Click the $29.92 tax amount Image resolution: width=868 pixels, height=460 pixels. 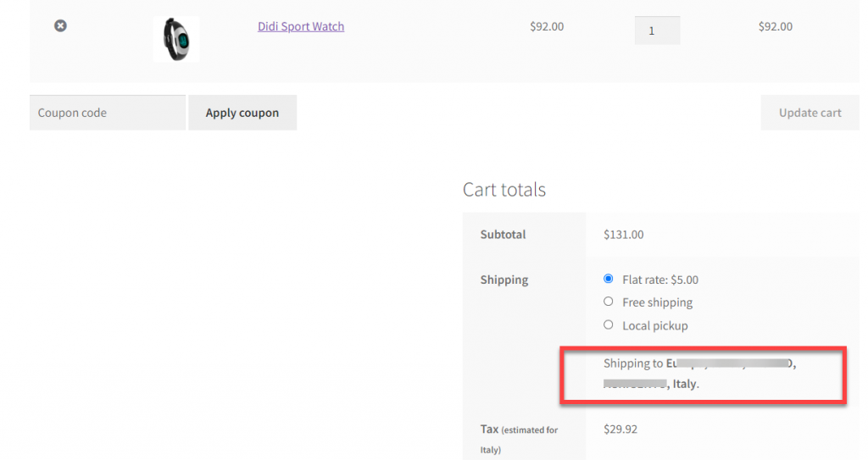tap(620, 429)
